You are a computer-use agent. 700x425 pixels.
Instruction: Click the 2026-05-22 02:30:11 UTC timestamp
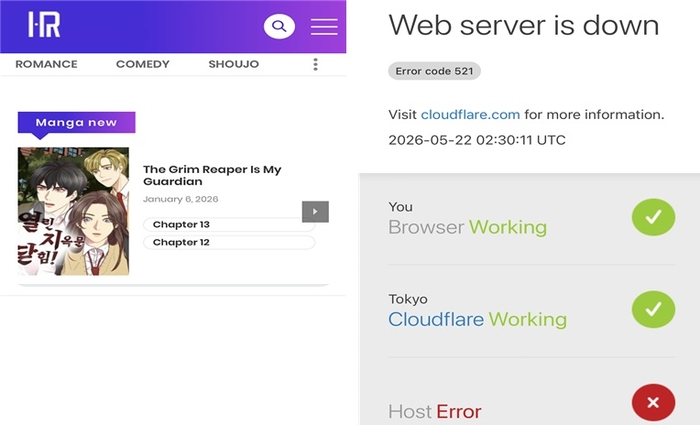pyautogui.click(x=477, y=140)
